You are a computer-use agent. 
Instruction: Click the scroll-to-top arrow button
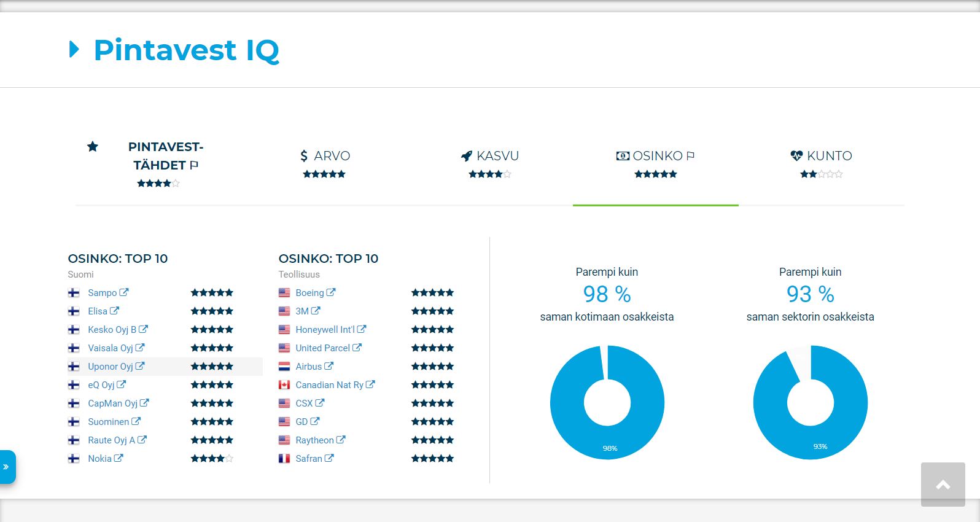943,485
